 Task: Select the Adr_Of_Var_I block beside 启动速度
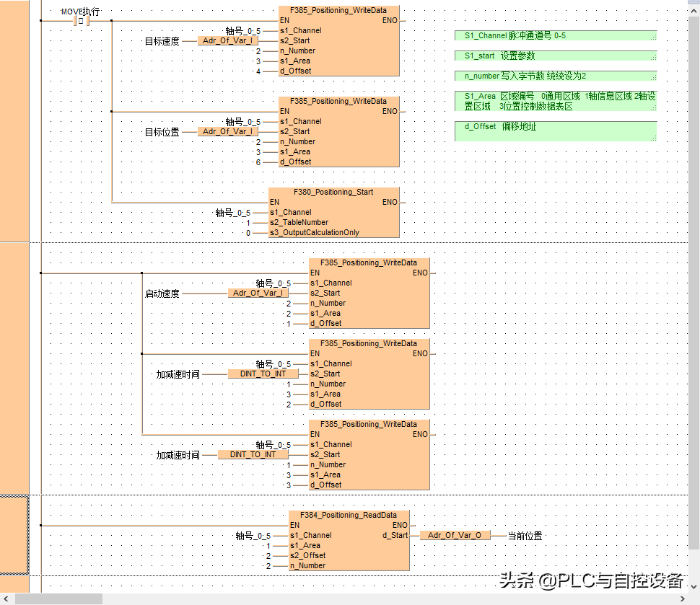(258, 293)
